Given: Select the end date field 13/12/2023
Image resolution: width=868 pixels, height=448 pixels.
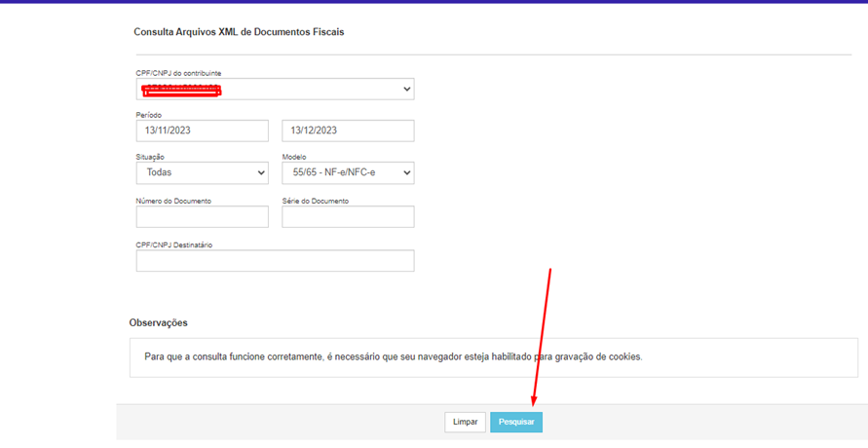Looking at the screenshot, I should pyautogui.click(x=348, y=131).
